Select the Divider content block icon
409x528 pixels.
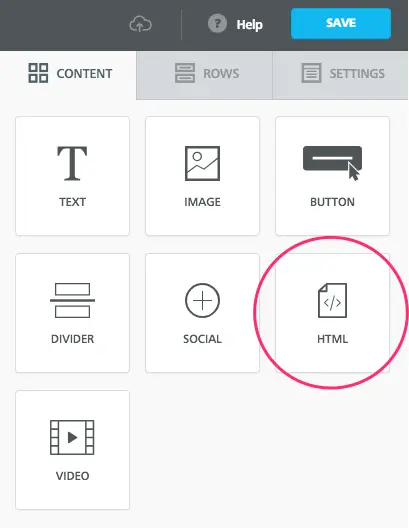[72, 300]
